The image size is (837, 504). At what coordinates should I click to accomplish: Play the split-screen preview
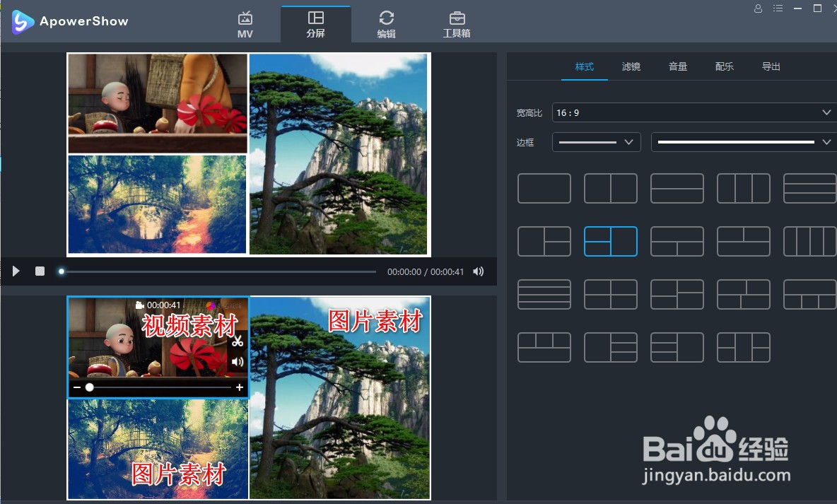[16, 271]
